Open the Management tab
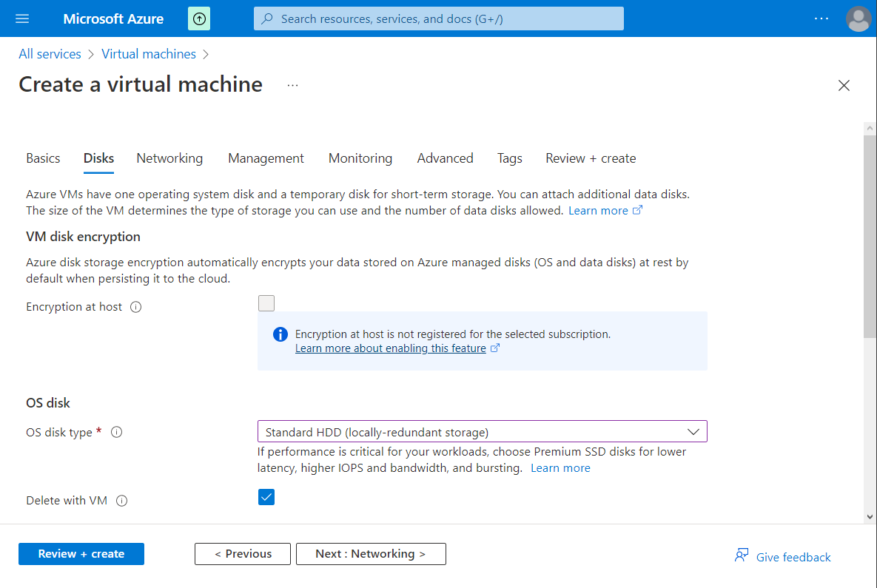Viewport: 877px width, 588px height. pos(266,158)
